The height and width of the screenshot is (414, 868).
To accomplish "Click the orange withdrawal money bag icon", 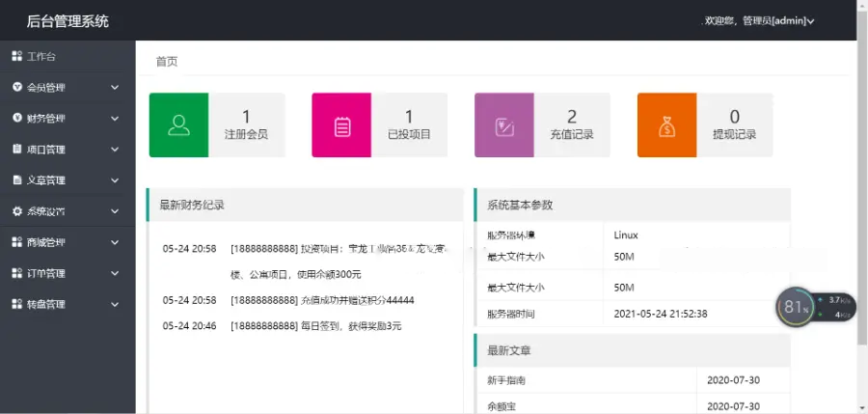I will coord(667,127).
